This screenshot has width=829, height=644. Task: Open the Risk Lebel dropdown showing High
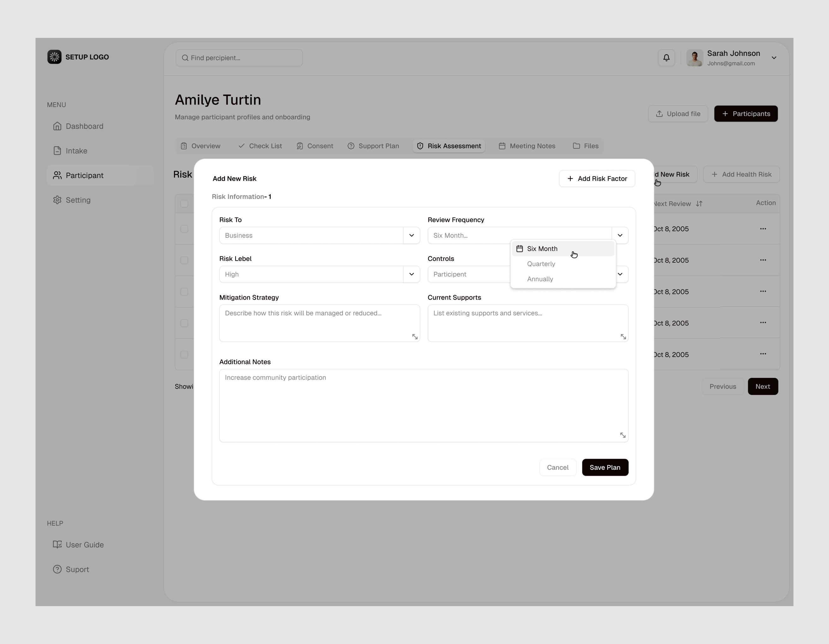411,274
